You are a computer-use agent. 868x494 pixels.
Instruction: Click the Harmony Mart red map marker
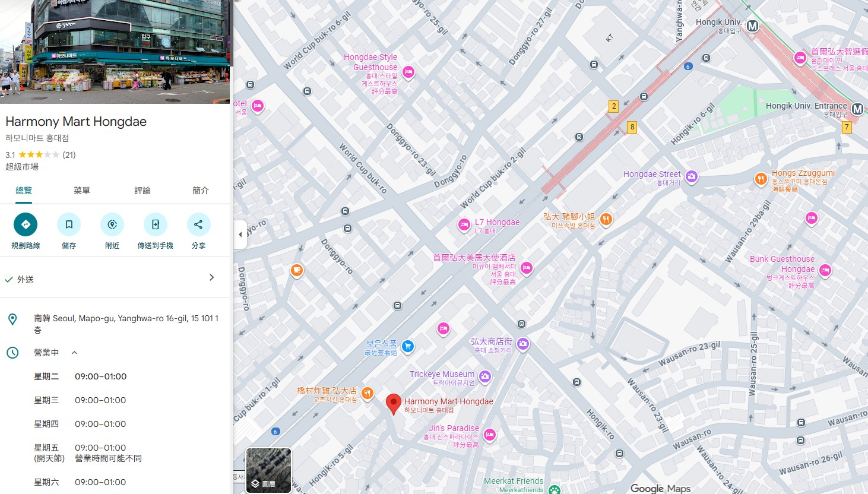pyautogui.click(x=394, y=403)
